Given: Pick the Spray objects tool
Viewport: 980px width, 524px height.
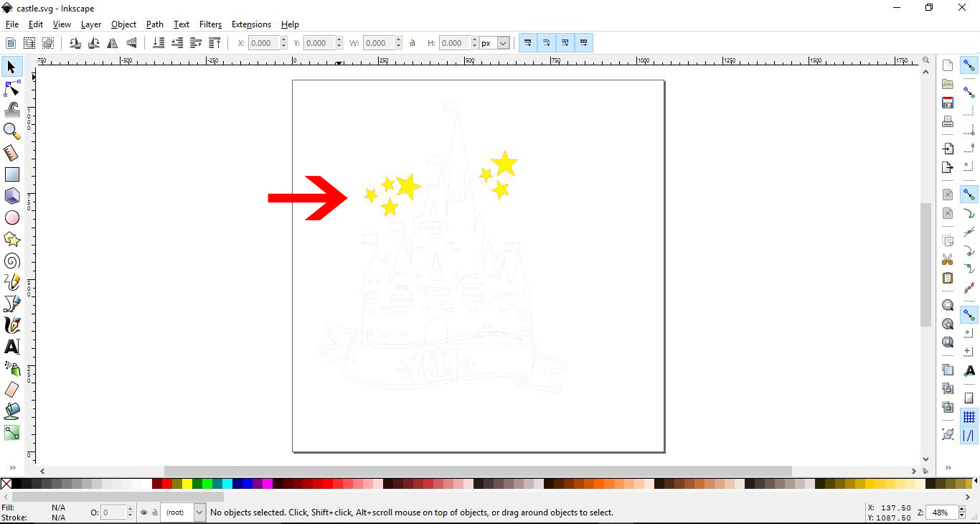Looking at the screenshot, I should tap(11, 368).
